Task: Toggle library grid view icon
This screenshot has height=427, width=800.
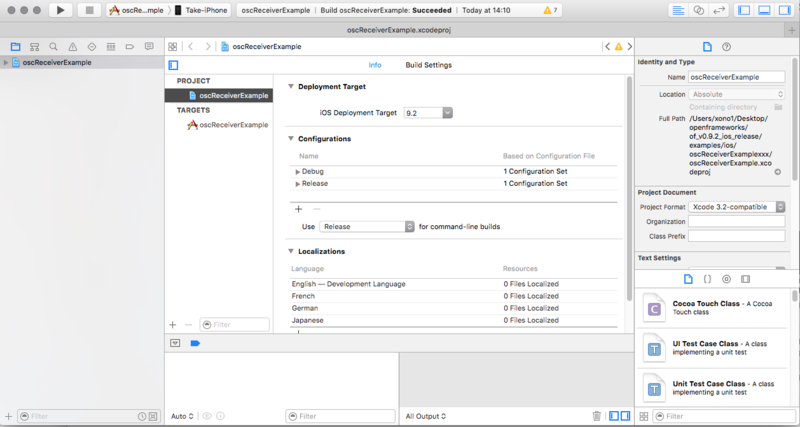Action: pos(643,416)
